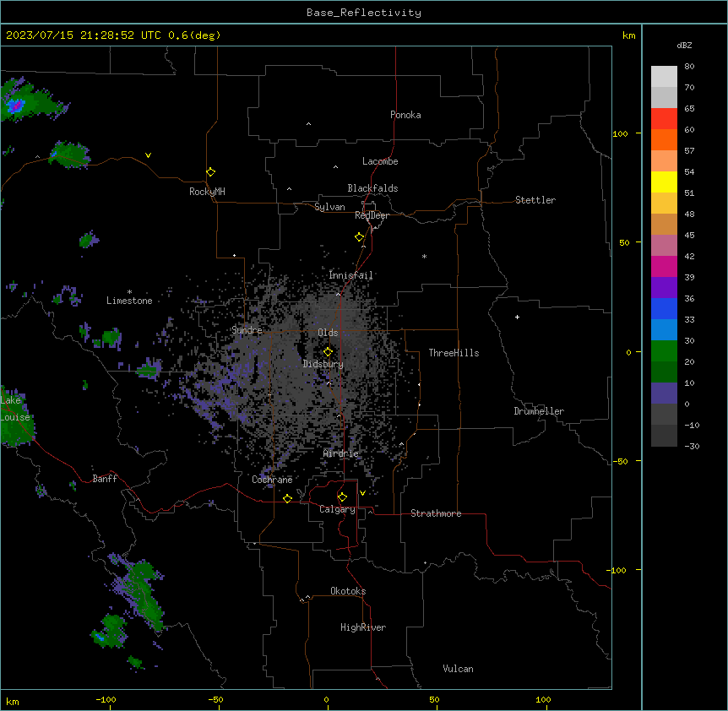Click the Sundre label
The width and height of the screenshot is (728, 711).
pyautogui.click(x=247, y=330)
